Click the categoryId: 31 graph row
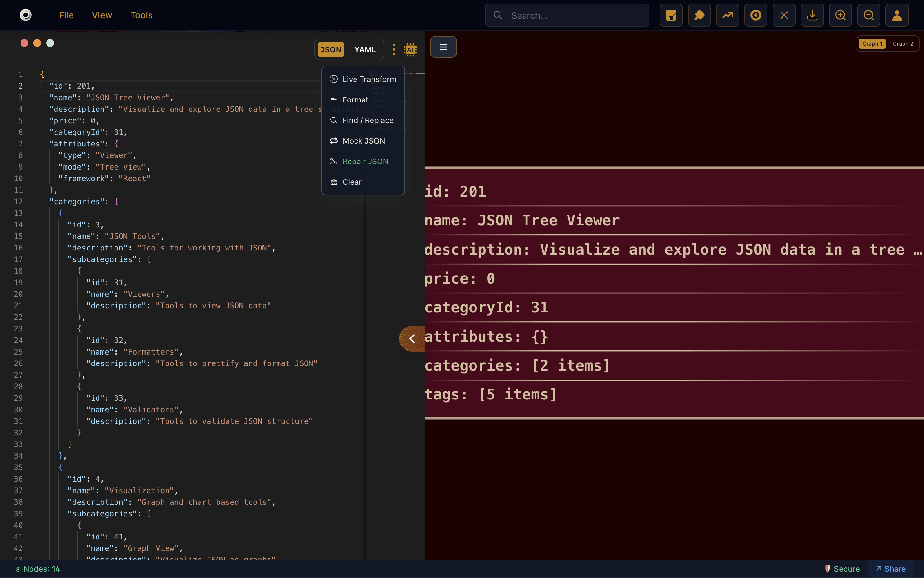The width and height of the screenshot is (924, 578). [x=674, y=307]
